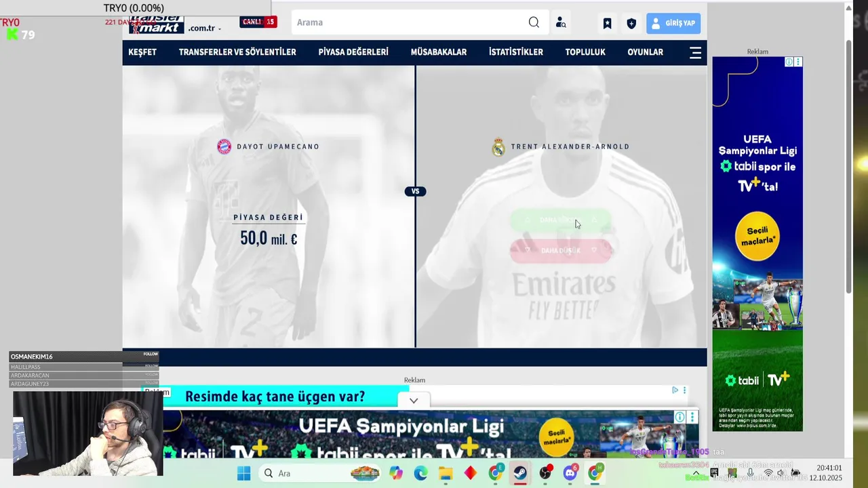The height and width of the screenshot is (488, 868).
Task: Click the 50,0 mil. € market value
Action: click(269, 238)
